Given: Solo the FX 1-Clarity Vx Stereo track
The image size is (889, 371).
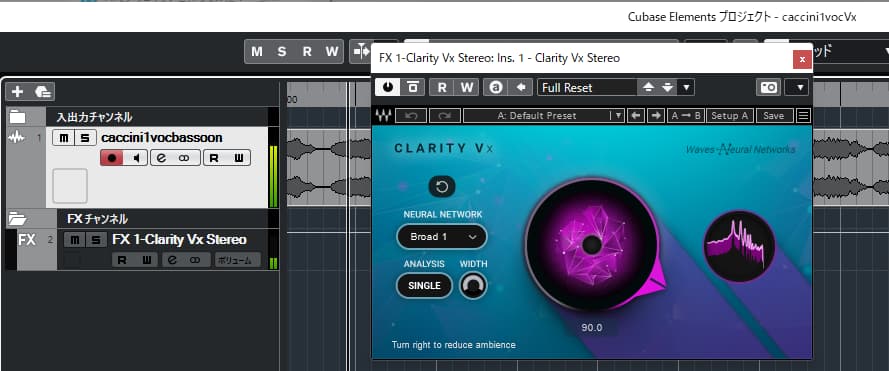Looking at the screenshot, I should point(96,240).
